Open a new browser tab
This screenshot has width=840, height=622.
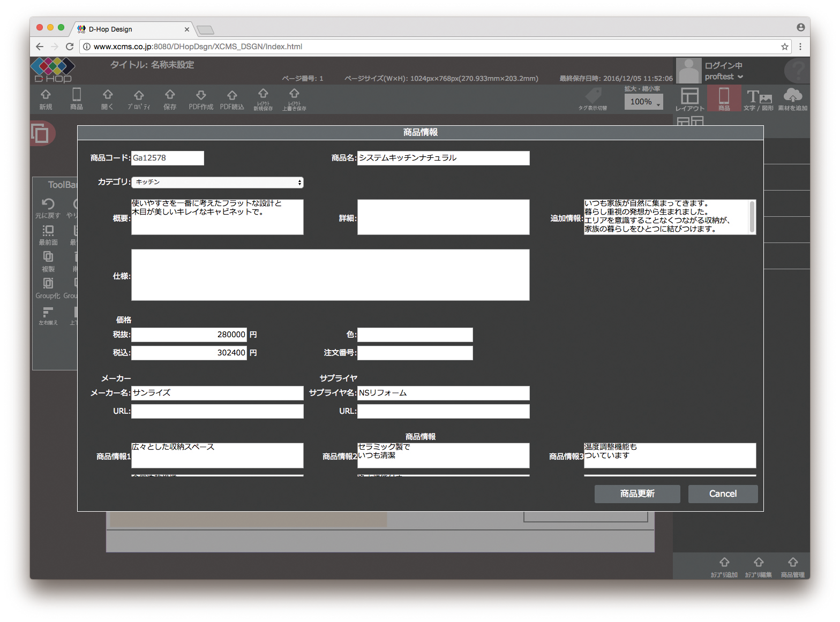(x=205, y=30)
